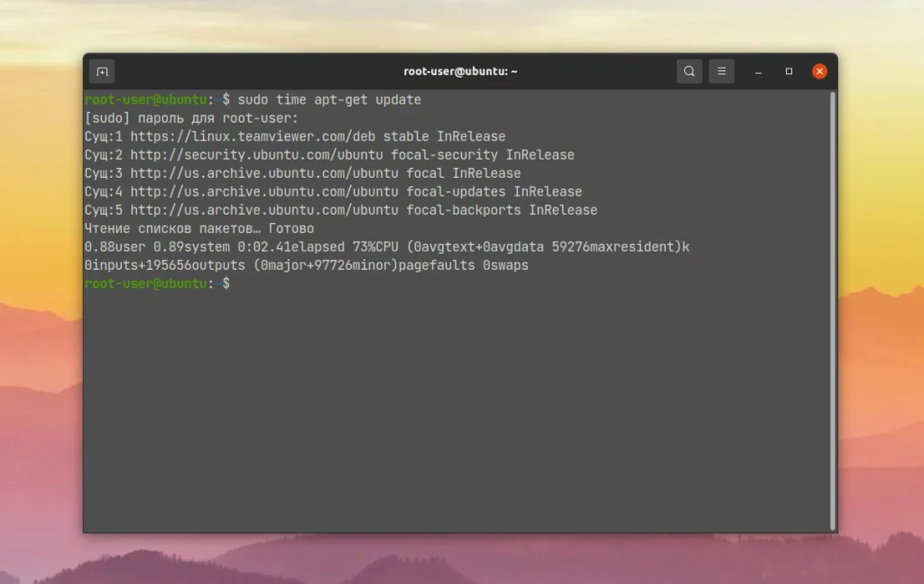This screenshot has height=584, width=924.
Task: Open a new terminal tab
Action: pos(102,70)
